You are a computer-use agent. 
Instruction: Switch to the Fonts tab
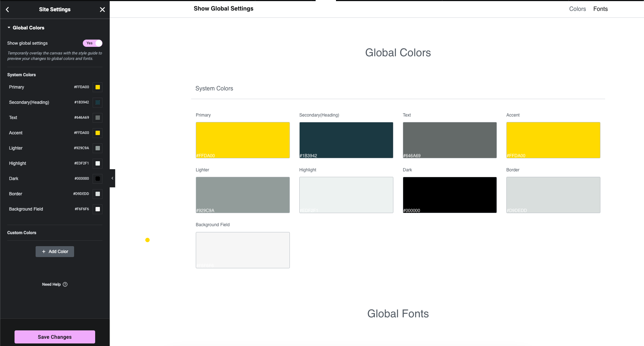click(600, 9)
